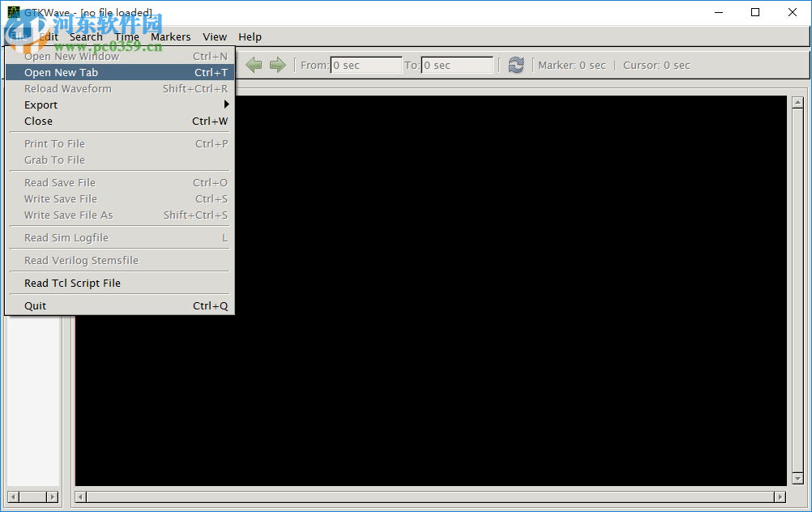Click the green left arrow toolbar icon

[x=254, y=66]
